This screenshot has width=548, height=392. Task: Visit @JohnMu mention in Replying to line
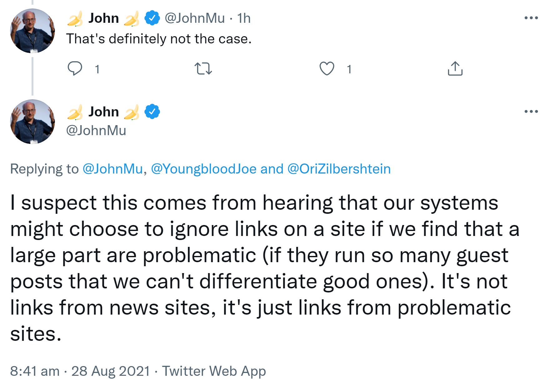112,169
